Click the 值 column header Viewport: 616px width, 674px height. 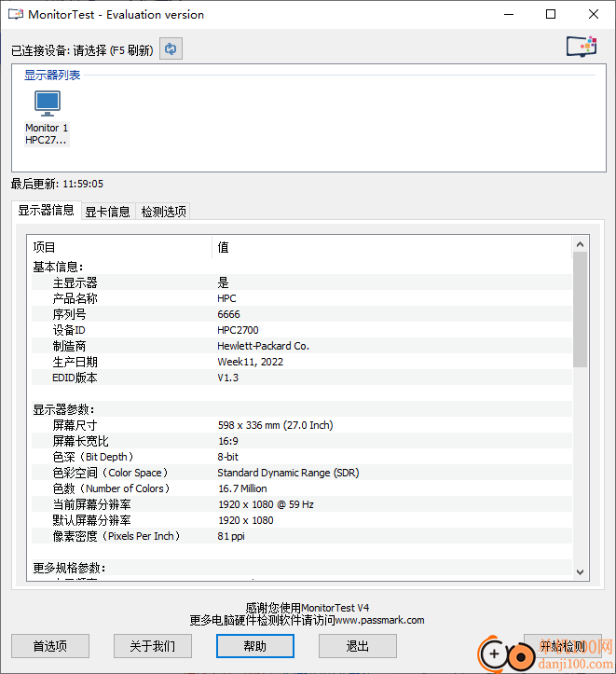[391, 247]
